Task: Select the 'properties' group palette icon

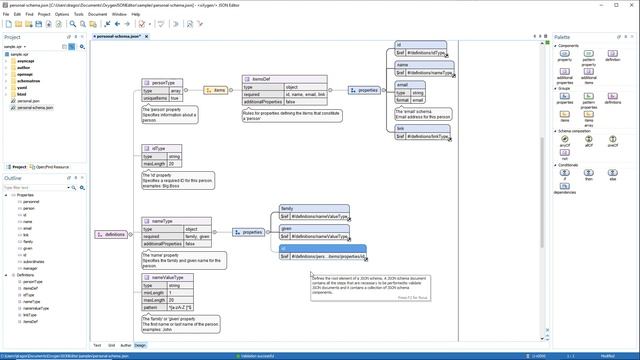Action: point(564,96)
